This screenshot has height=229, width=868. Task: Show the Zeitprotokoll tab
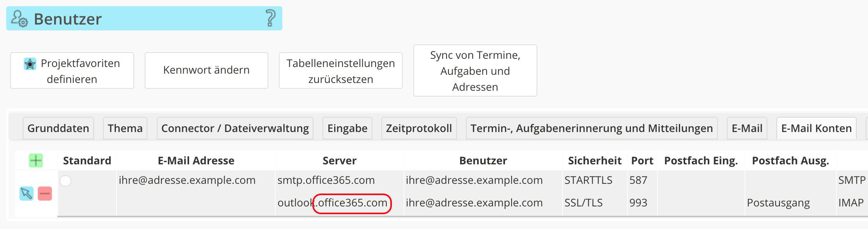[x=419, y=128]
